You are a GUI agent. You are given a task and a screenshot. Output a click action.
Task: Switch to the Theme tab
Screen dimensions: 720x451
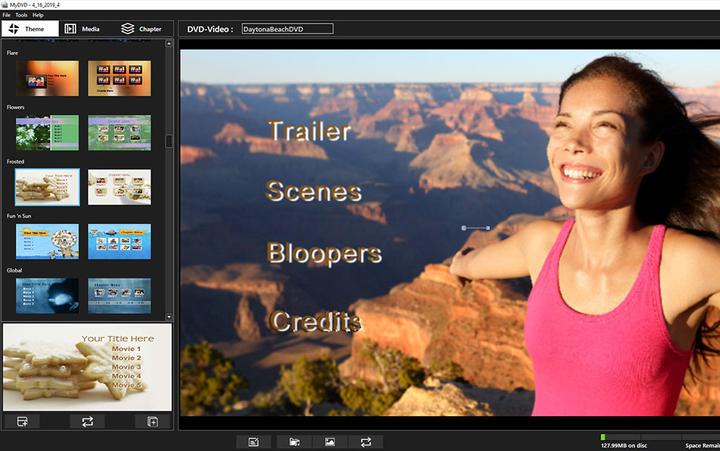coord(30,28)
